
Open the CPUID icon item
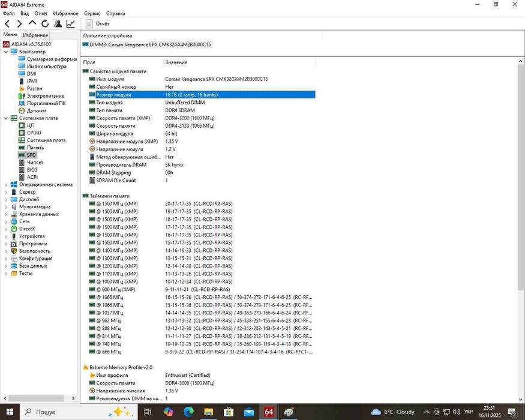pos(22,133)
